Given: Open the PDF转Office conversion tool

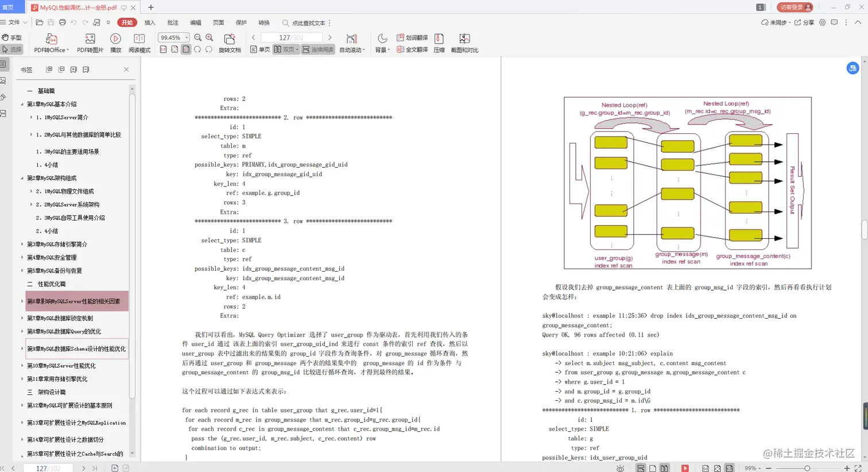Looking at the screenshot, I should click(x=51, y=42).
